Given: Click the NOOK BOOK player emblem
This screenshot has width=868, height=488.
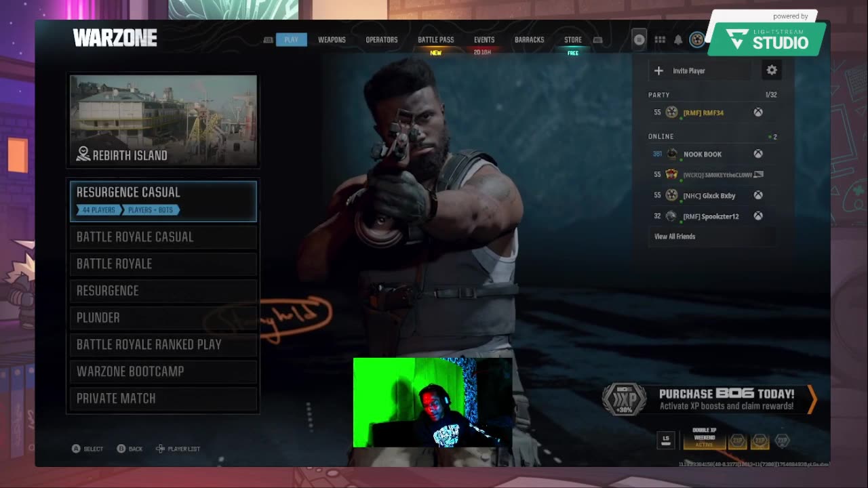Looking at the screenshot, I should (671, 154).
